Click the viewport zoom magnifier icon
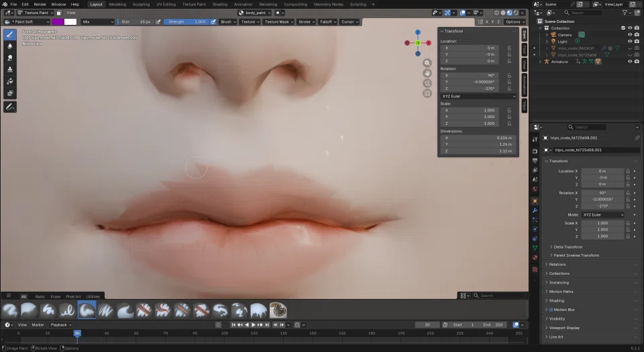644x352 pixels. [x=427, y=63]
